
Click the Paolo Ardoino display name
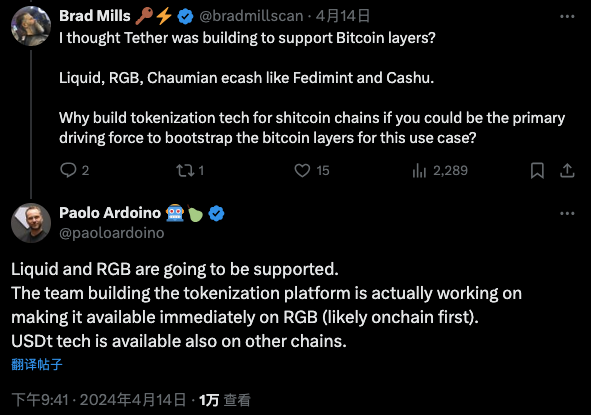pos(110,213)
